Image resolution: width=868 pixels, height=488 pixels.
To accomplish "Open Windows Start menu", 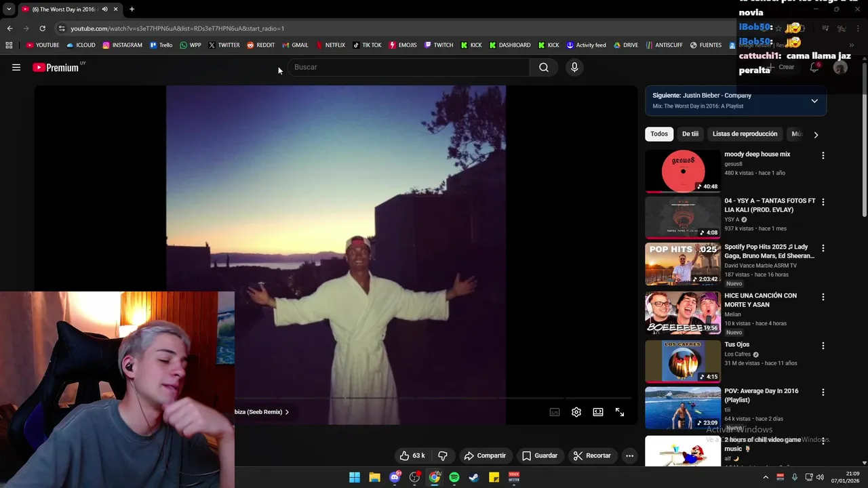I will coord(355,477).
